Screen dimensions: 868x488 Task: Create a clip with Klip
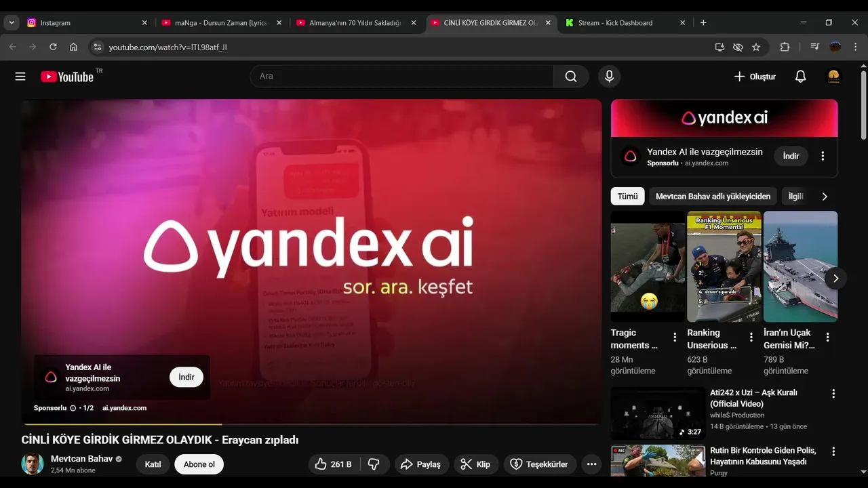(x=476, y=464)
